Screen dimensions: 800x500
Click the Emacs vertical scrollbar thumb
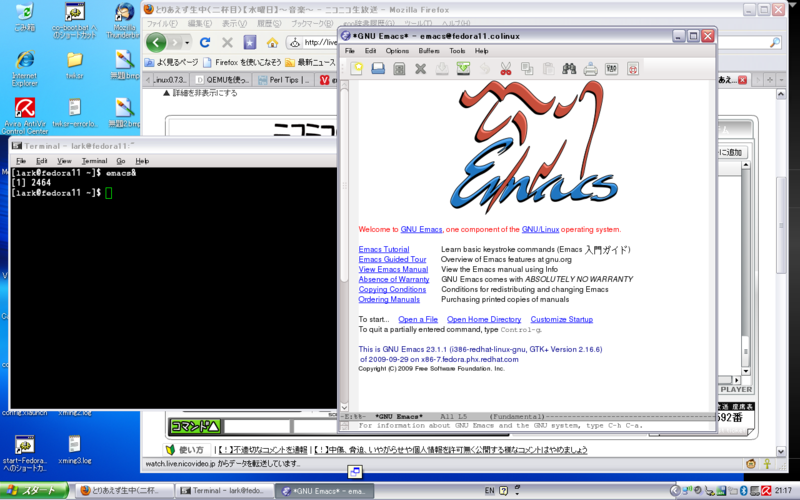[x=344, y=185]
